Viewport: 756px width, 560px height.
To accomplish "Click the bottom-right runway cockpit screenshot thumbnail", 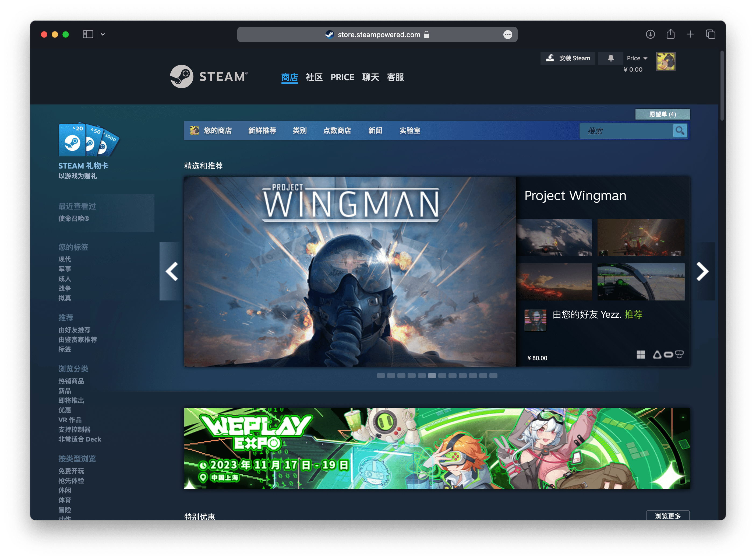I will point(641,282).
